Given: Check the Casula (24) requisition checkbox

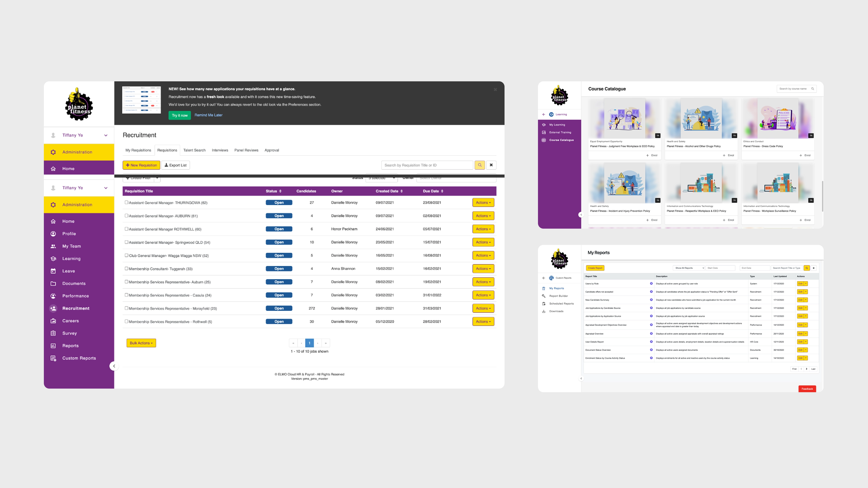Looking at the screenshot, I should [126, 295].
